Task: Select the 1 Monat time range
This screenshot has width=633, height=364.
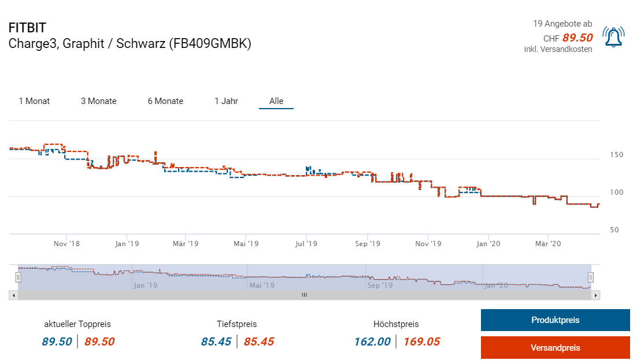Action: [34, 101]
